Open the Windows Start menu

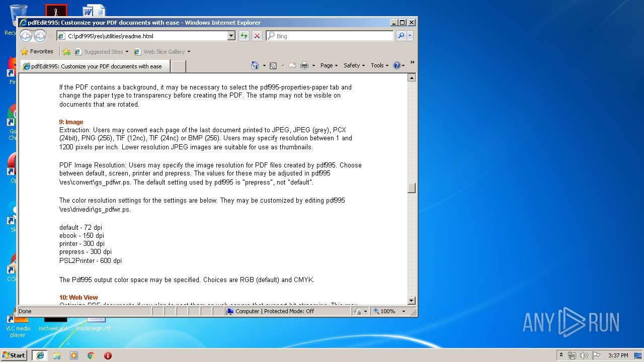tap(14, 355)
